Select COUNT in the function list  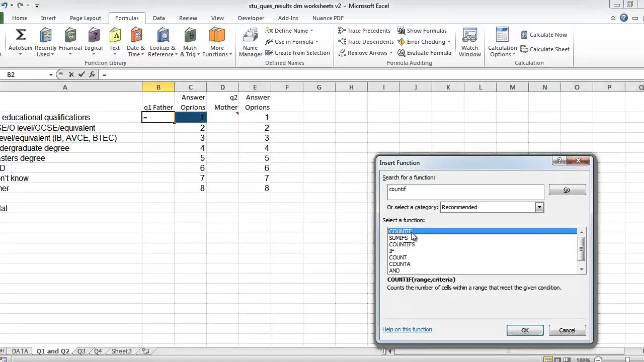click(482, 257)
